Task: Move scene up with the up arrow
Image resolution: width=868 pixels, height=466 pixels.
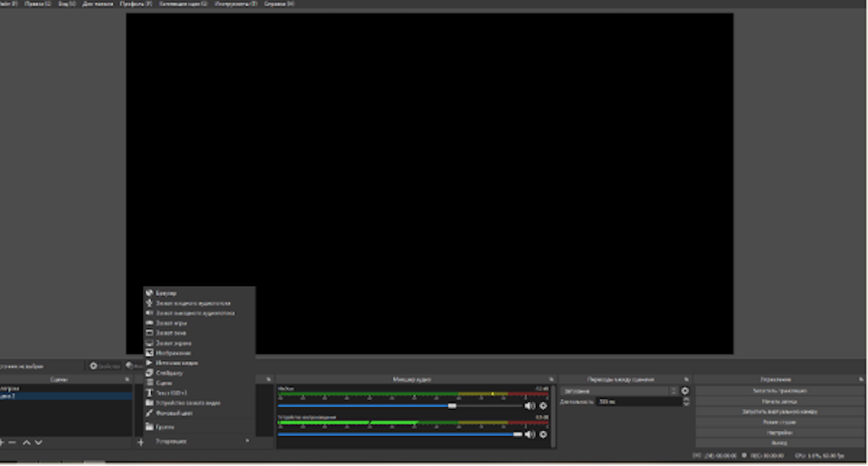Action: [26, 442]
